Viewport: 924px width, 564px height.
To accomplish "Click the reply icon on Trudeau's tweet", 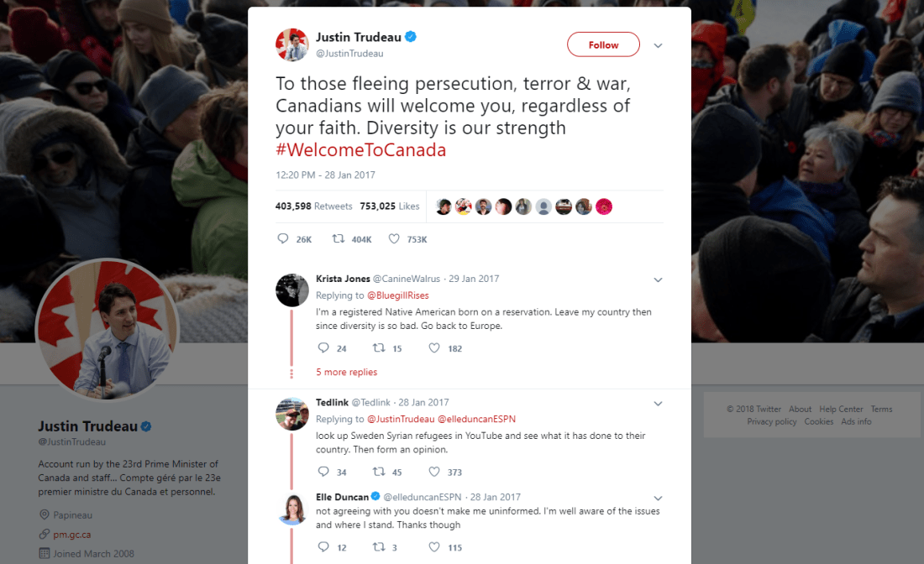I will click(x=283, y=238).
